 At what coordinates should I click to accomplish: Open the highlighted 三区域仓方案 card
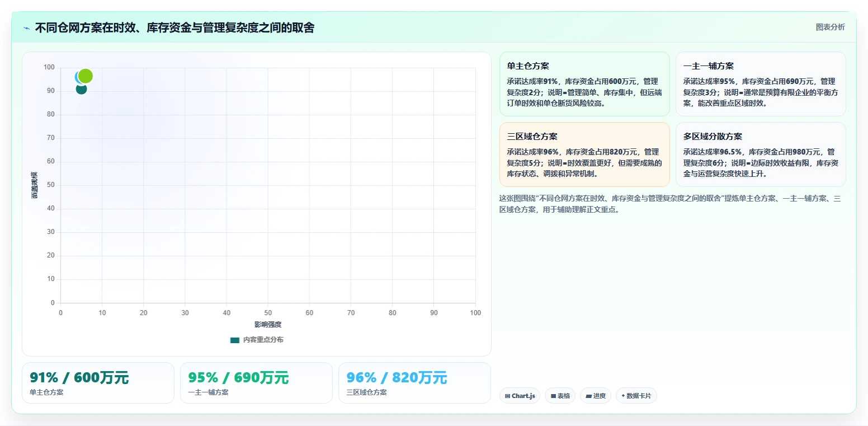click(x=584, y=155)
